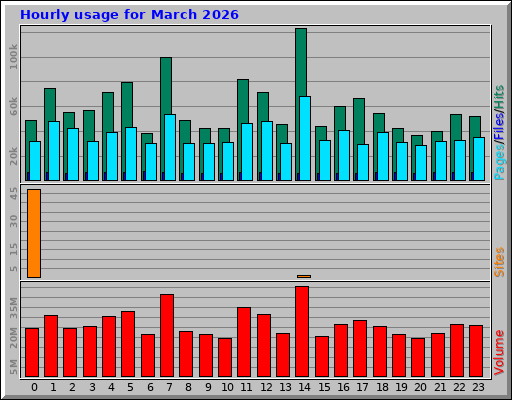Click the red Volume bar at hour 11
512x400 pixels.
coord(244,342)
